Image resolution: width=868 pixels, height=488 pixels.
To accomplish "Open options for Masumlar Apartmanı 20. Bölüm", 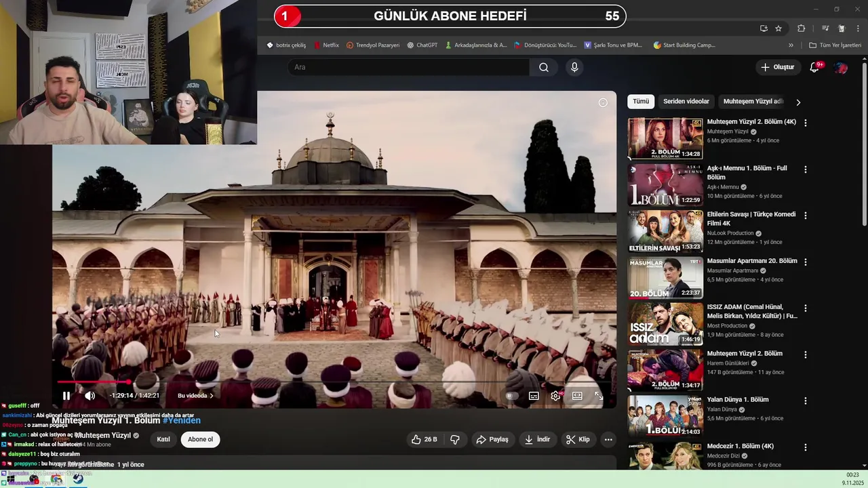I will click(x=806, y=262).
